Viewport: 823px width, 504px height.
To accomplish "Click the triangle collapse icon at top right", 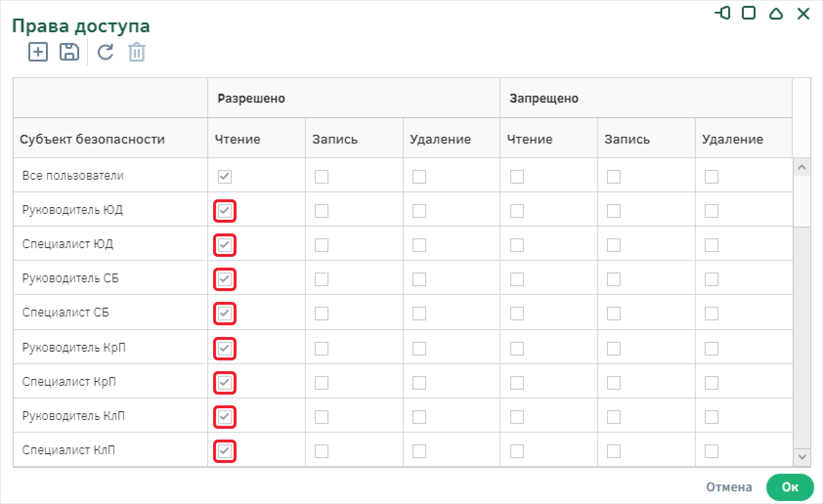I will point(776,14).
